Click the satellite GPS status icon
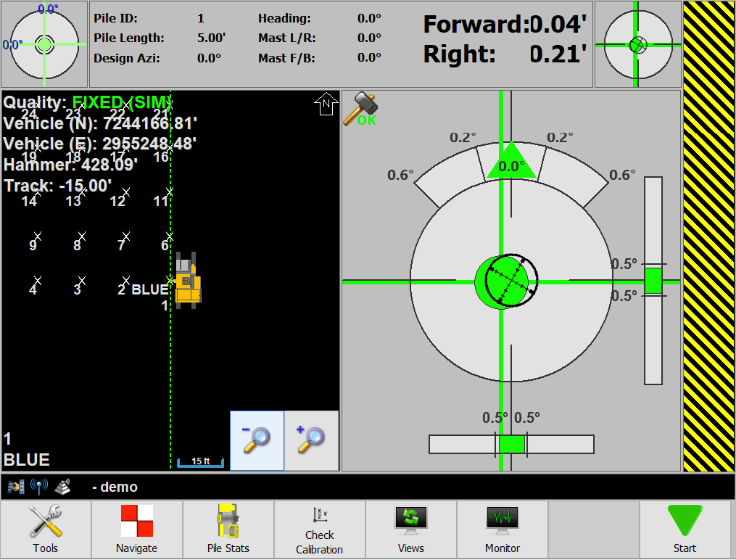Image resolution: width=736 pixels, height=560 pixels. pos(16,487)
